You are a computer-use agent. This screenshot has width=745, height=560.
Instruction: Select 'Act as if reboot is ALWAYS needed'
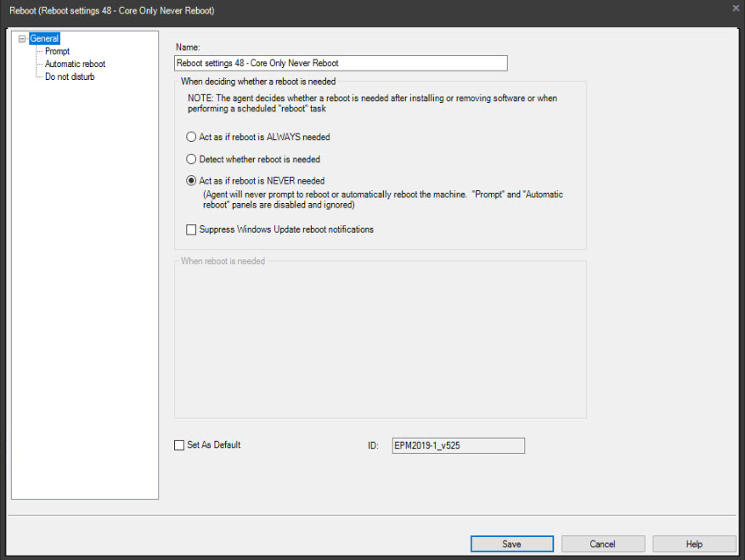click(x=190, y=137)
